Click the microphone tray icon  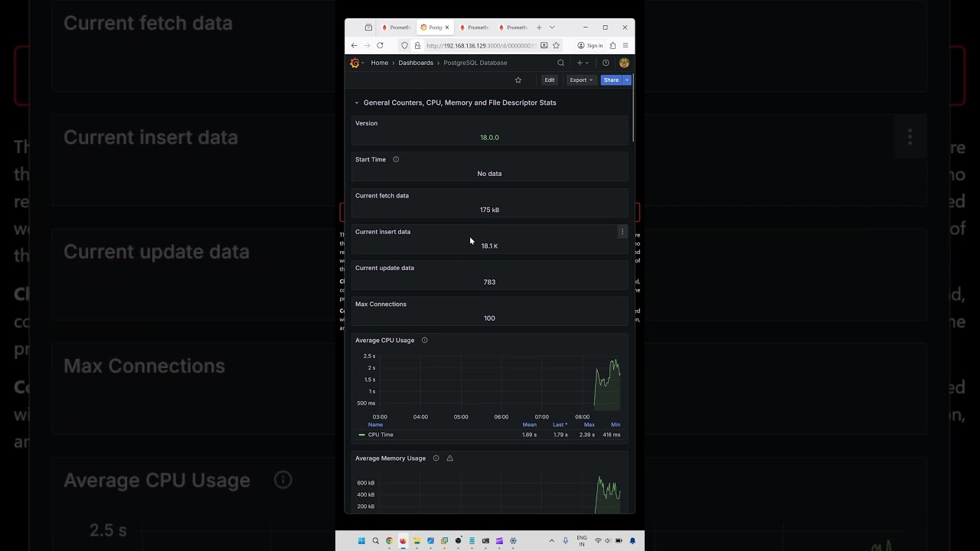(x=566, y=541)
